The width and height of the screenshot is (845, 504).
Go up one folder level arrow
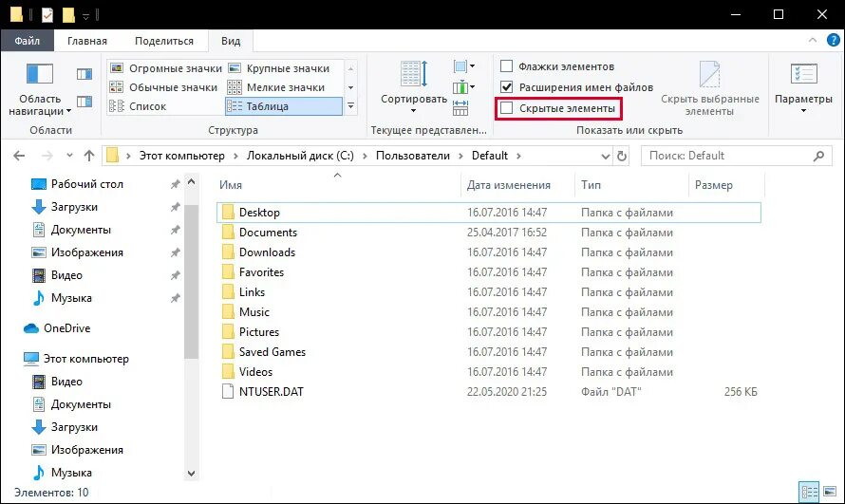pyautogui.click(x=89, y=156)
